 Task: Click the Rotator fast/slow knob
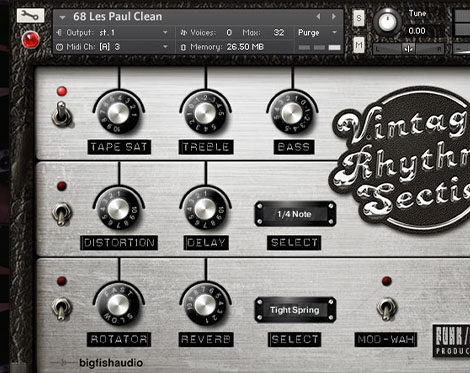[x=118, y=305]
